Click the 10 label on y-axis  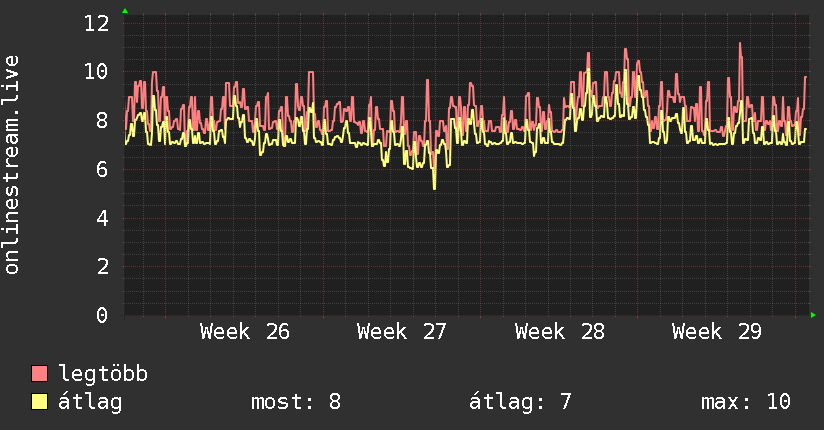[97, 71]
